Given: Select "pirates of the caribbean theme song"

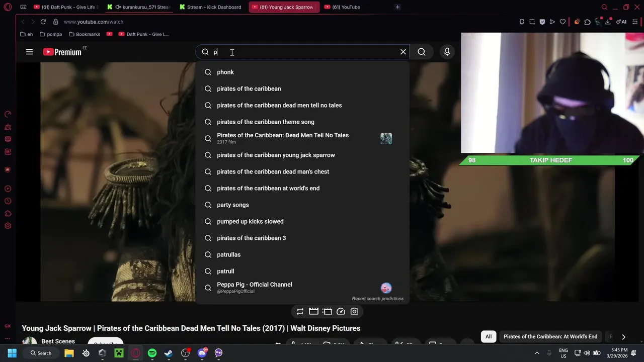Looking at the screenshot, I should pyautogui.click(x=302, y=122).
